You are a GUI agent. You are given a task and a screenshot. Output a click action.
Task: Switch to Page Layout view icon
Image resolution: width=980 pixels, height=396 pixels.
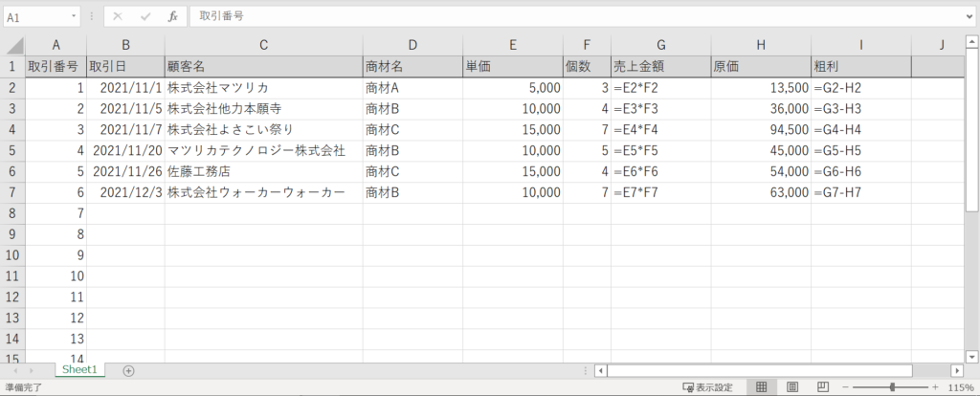(x=791, y=387)
